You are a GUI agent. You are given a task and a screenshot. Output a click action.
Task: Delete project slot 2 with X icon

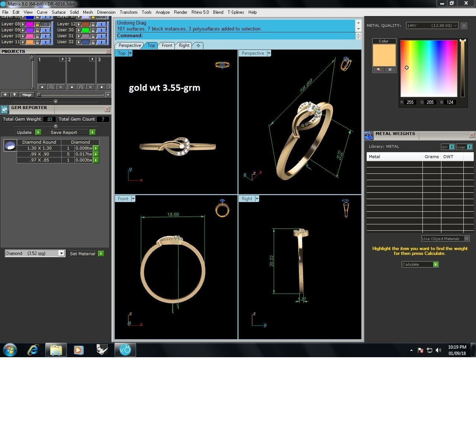point(90,87)
